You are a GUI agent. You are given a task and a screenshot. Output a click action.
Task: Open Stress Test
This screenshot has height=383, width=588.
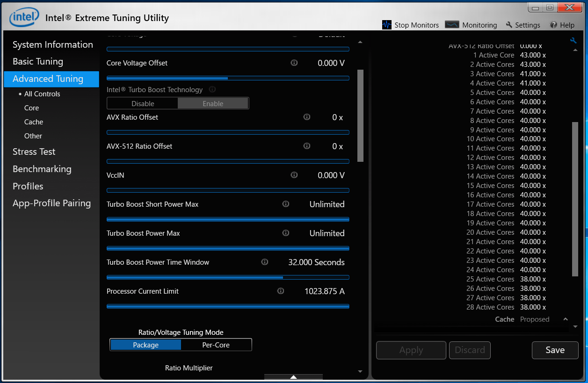(34, 152)
